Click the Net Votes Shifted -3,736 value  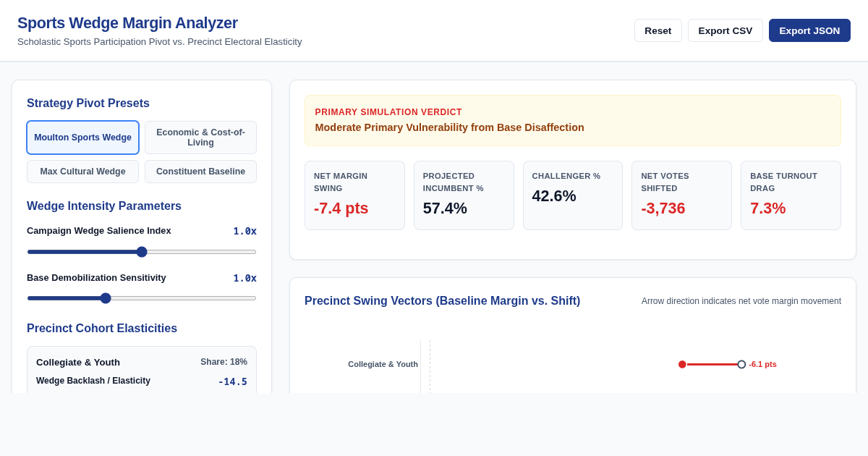point(663,208)
